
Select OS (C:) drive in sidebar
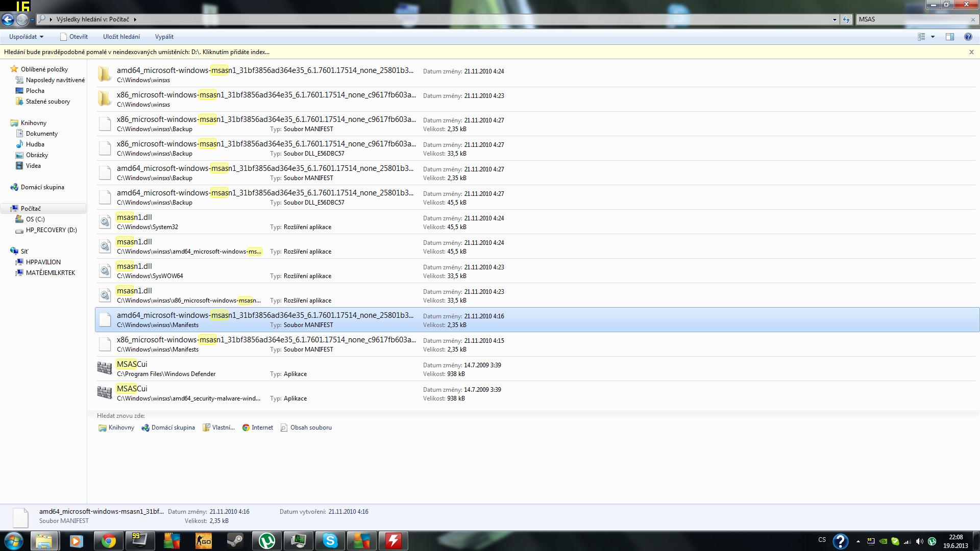tap(35, 219)
